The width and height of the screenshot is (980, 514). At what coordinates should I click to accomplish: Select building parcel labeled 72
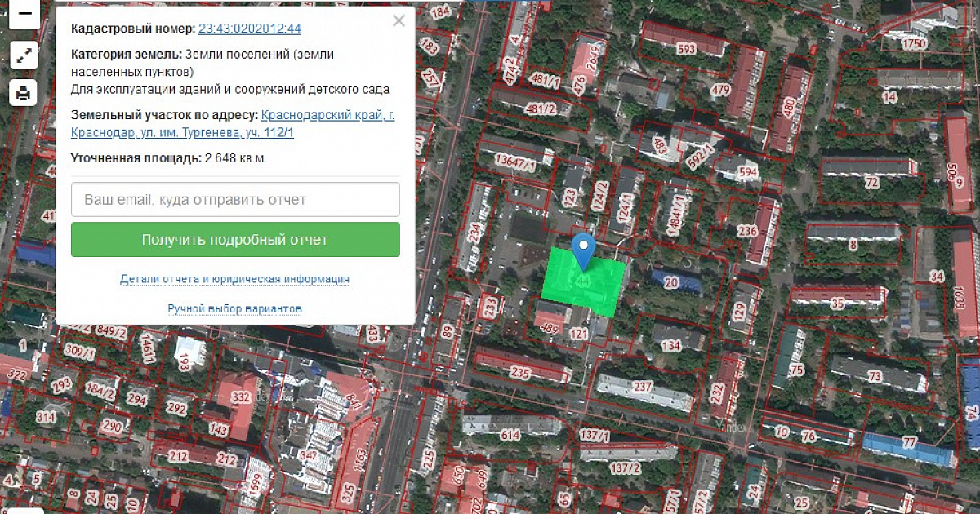[x=871, y=182]
